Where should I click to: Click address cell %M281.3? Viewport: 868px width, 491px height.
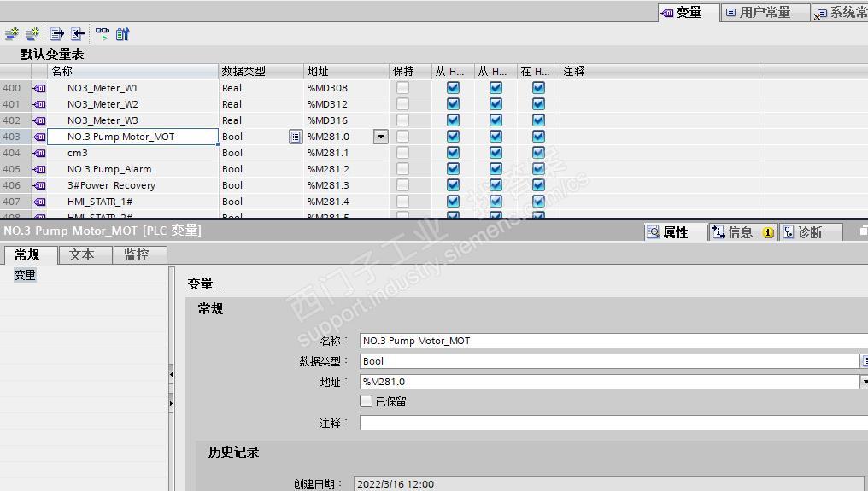point(346,185)
